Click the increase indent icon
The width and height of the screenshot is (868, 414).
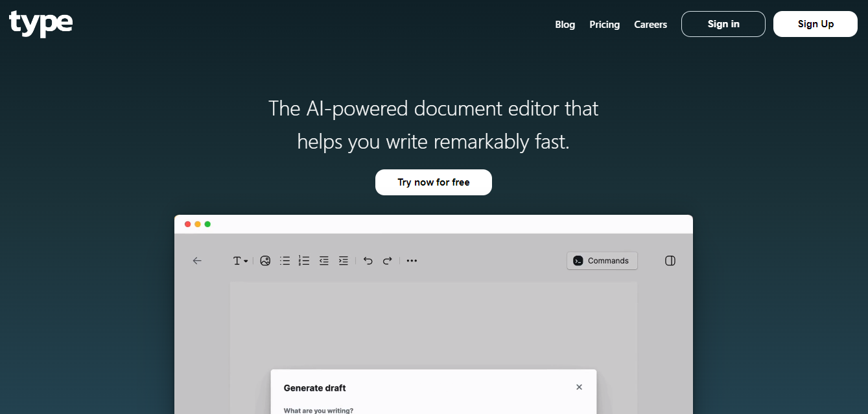(x=344, y=261)
